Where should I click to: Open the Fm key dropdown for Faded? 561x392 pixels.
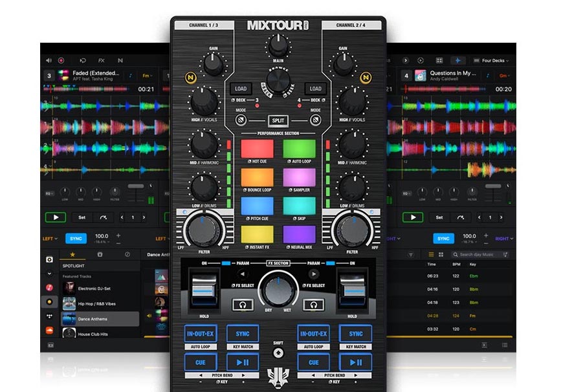[146, 76]
